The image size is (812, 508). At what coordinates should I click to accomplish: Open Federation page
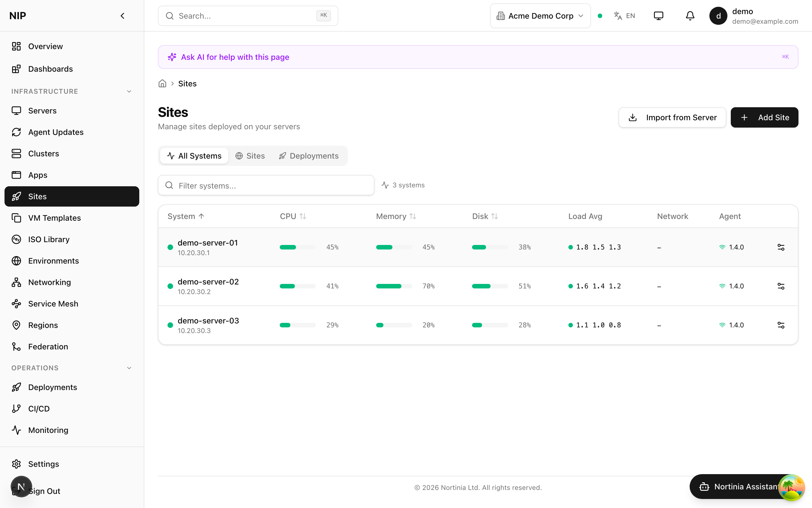(x=72, y=347)
